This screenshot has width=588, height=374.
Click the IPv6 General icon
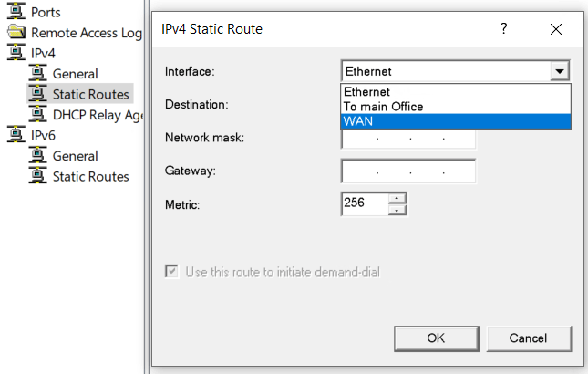[38, 155]
